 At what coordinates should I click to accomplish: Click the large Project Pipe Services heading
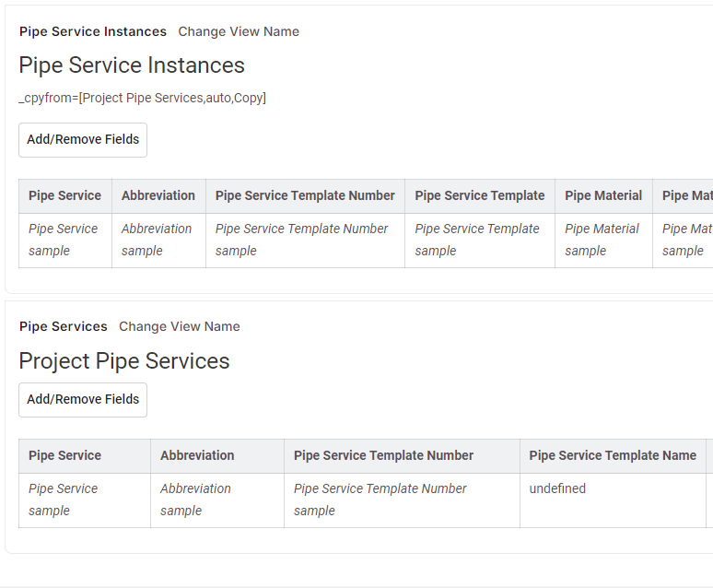124,360
